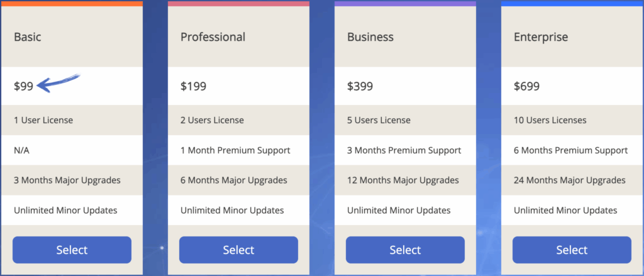644x276 pixels.
Task: Pick the Enterprise plan Select button
Action: pyautogui.click(x=572, y=250)
